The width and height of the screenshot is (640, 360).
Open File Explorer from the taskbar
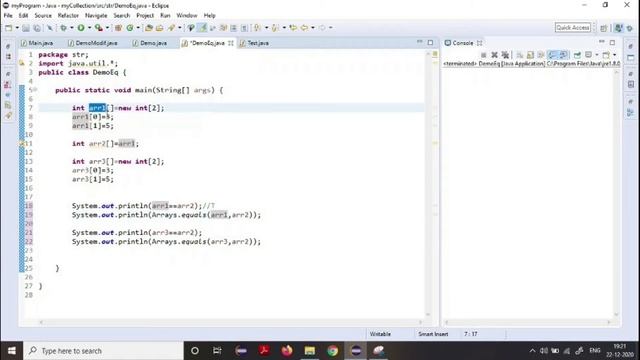[x=310, y=351]
